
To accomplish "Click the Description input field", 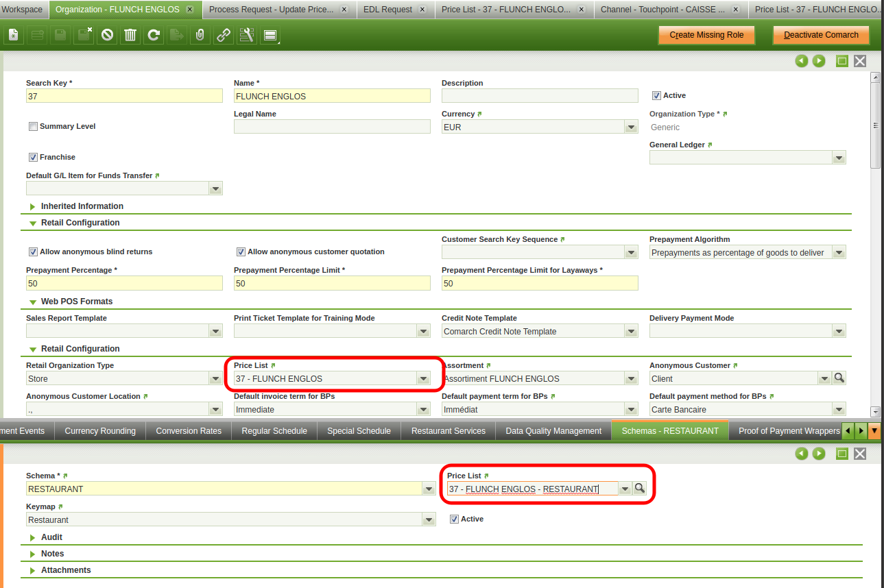I will coord(540,97).
